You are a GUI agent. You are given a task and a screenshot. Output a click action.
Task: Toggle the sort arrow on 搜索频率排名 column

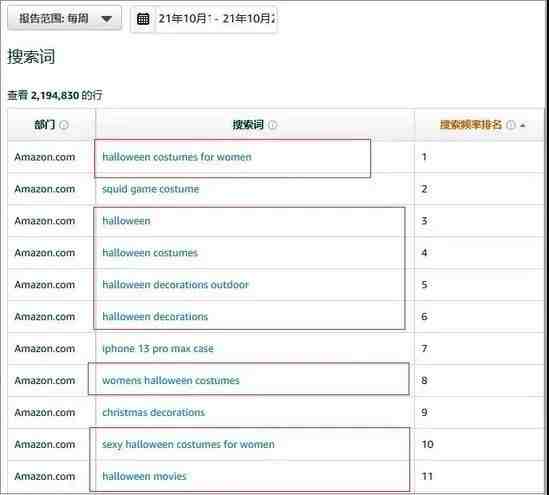click(523, 125)
